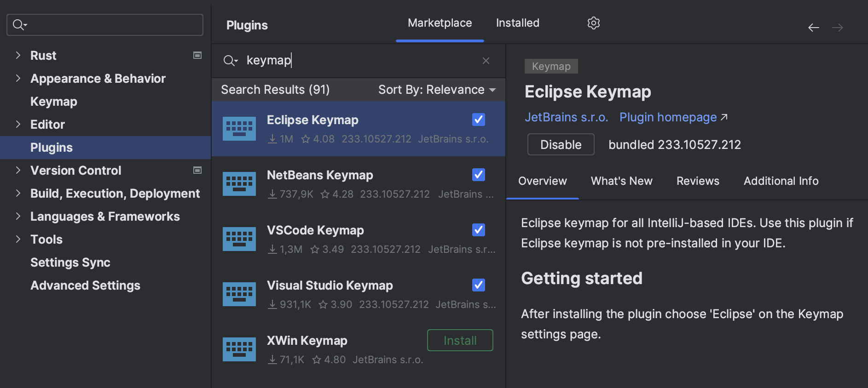The image size is (868, 388).
Task: Toggle the Visual Studio Keymap checkbox
Action: (x=478, y=285)
